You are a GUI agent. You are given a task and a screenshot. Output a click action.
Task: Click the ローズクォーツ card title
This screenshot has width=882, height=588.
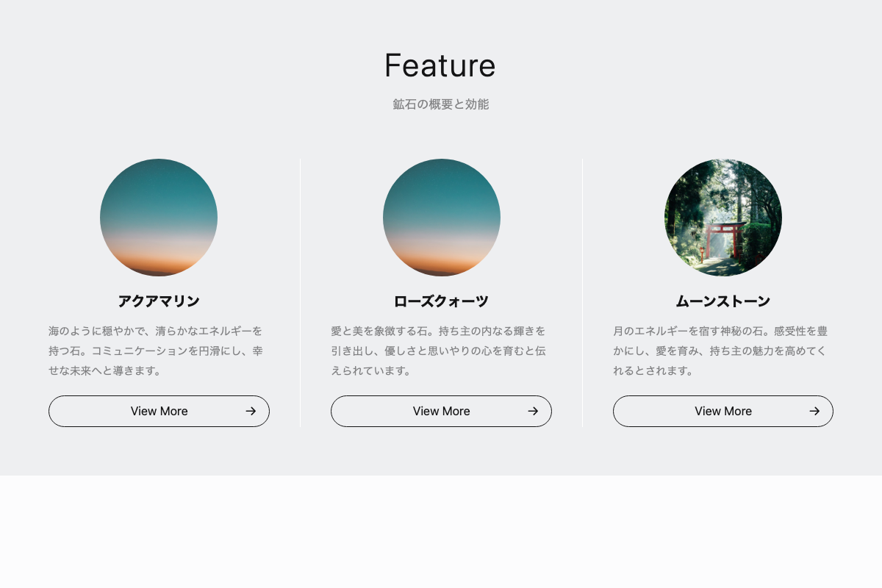pos(441,301)
